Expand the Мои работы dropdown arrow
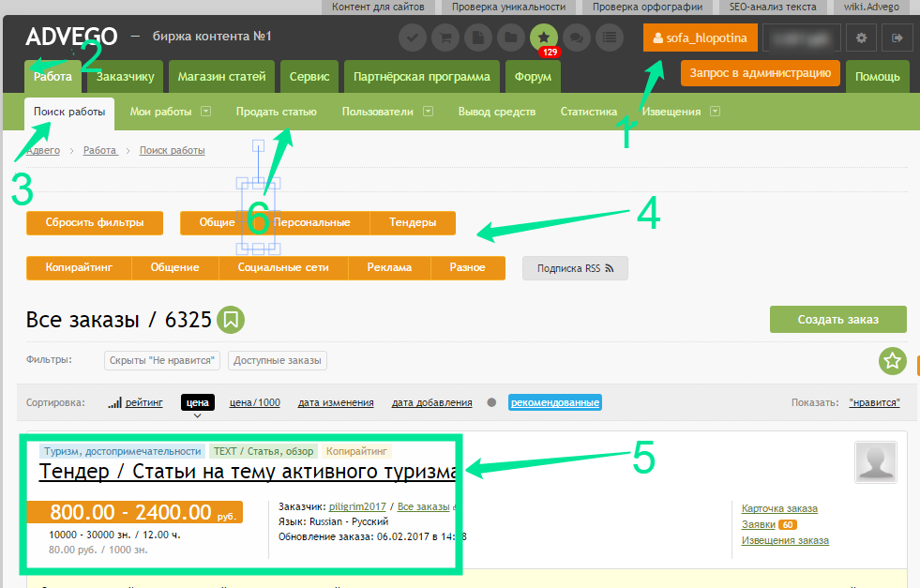The image size is (920, 588). coord(205,112)
